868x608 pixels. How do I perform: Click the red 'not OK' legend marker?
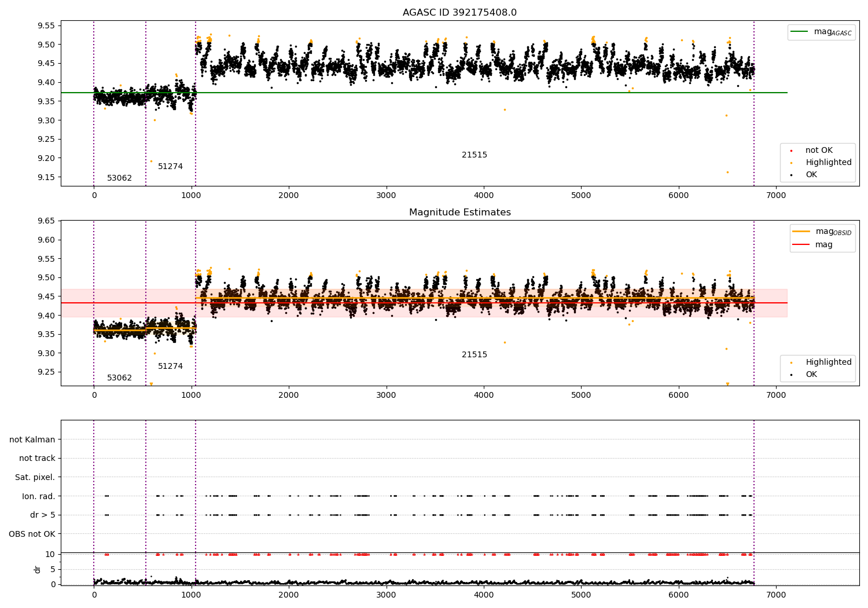click(x=791, y=151)
